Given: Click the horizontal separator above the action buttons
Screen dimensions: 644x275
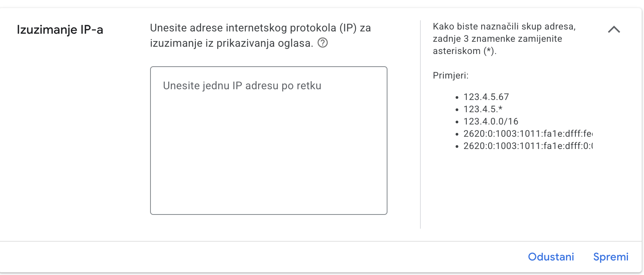Looking at the screenshot, I should [x=321, y=241].
